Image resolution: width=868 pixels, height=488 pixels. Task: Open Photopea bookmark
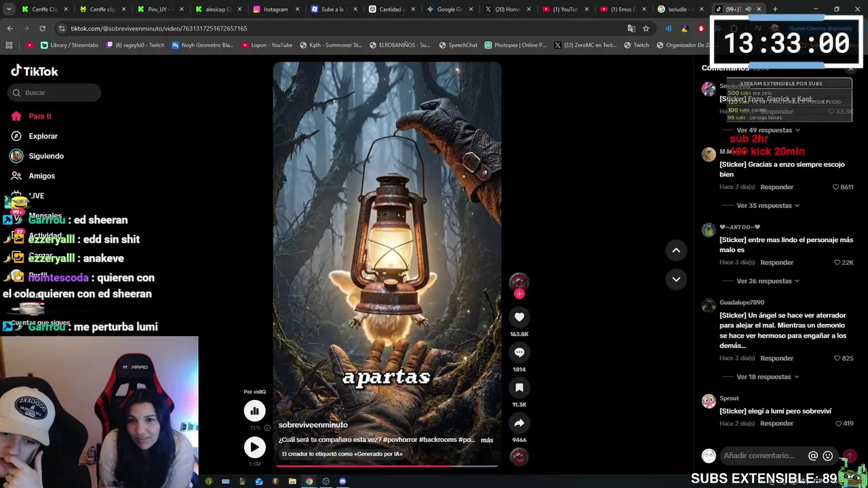[x=515, y=45]
